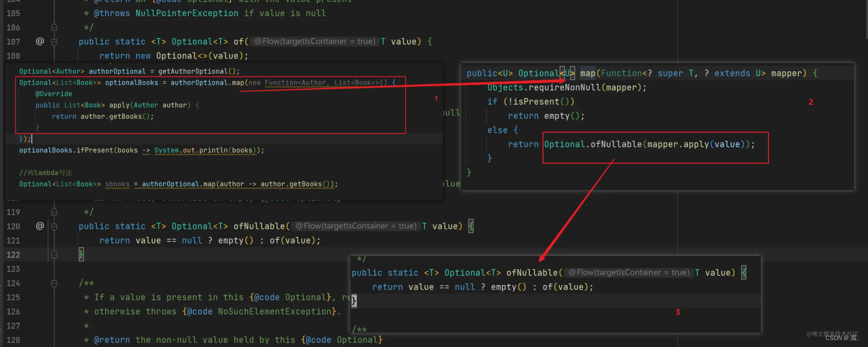This screenshot has height=347, width=868.
Task: Click the fold marker beside line 106
Action: [54, 27]
